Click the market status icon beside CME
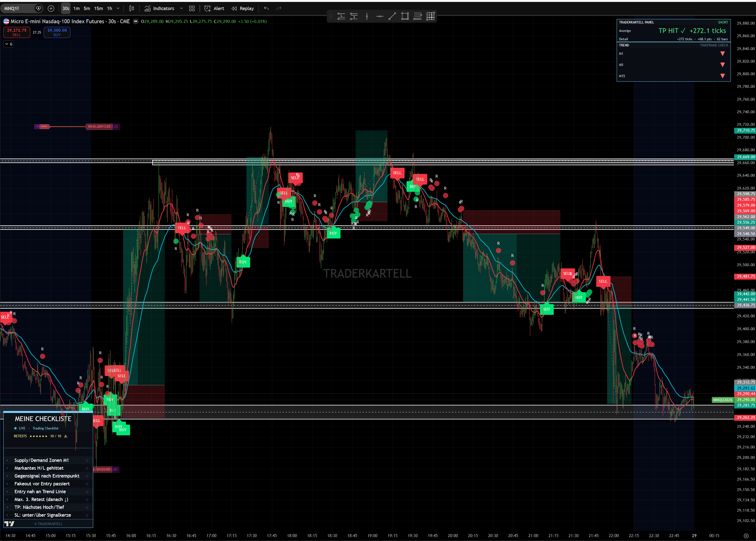This screenshot has width=756, height=541. 136,21
